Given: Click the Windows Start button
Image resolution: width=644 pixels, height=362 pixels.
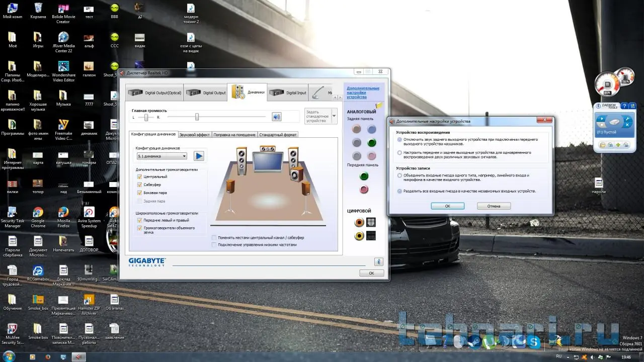Looking at the screenshot, I should [x=9, y=356].
